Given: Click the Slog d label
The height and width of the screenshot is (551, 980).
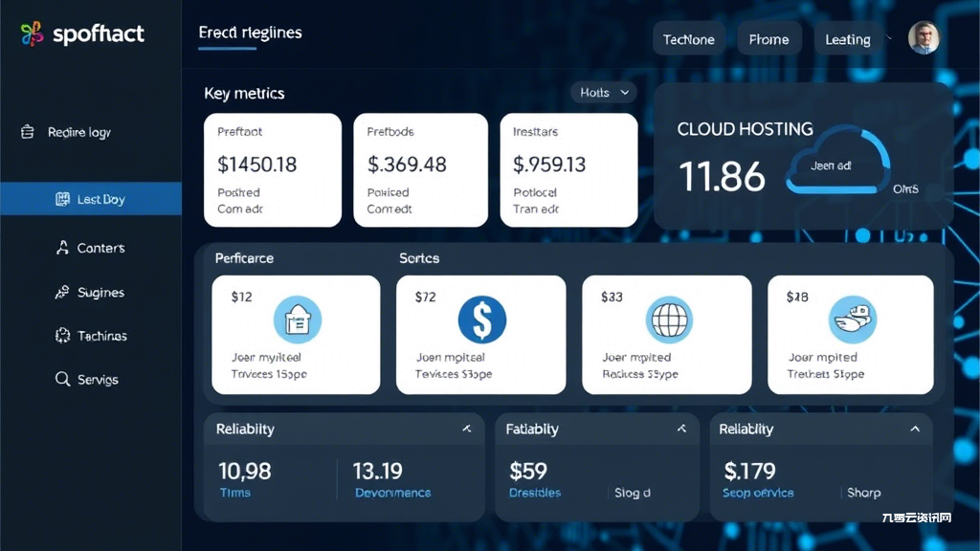Looking at the screenshot, I should 633,493.
